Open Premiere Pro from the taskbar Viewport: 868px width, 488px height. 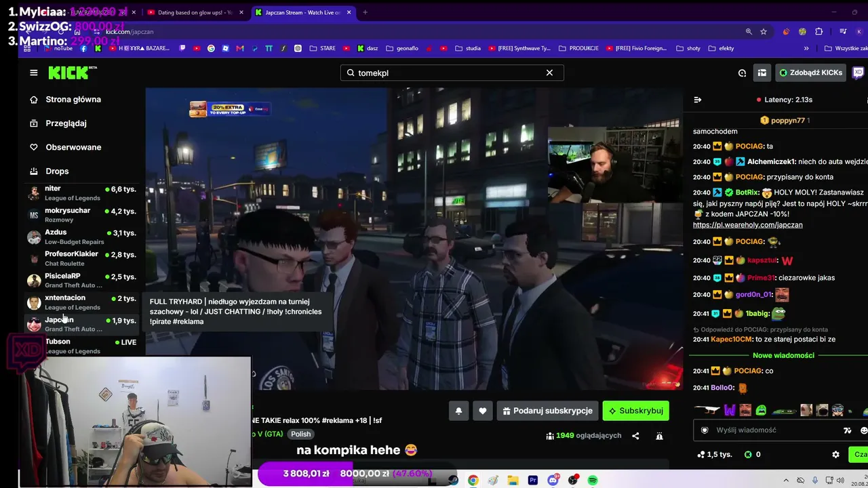(x=533, y=481)
